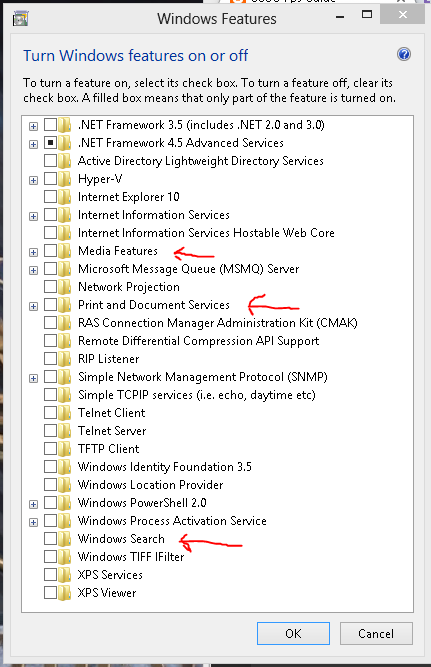Image resolution: width=431 pixels, height=667 pixels.
Task: Select the XPS Services label
Action: [x=110, y=575]
